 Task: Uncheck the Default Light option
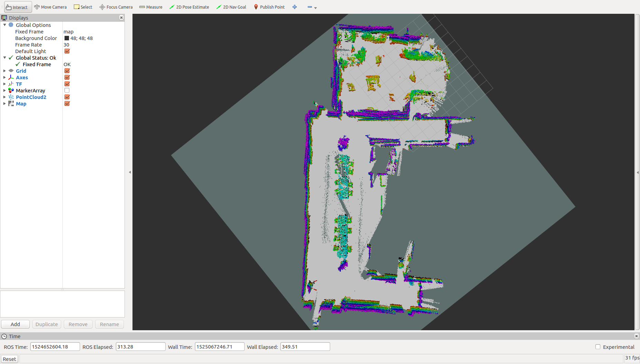click(x=67, y=51)
